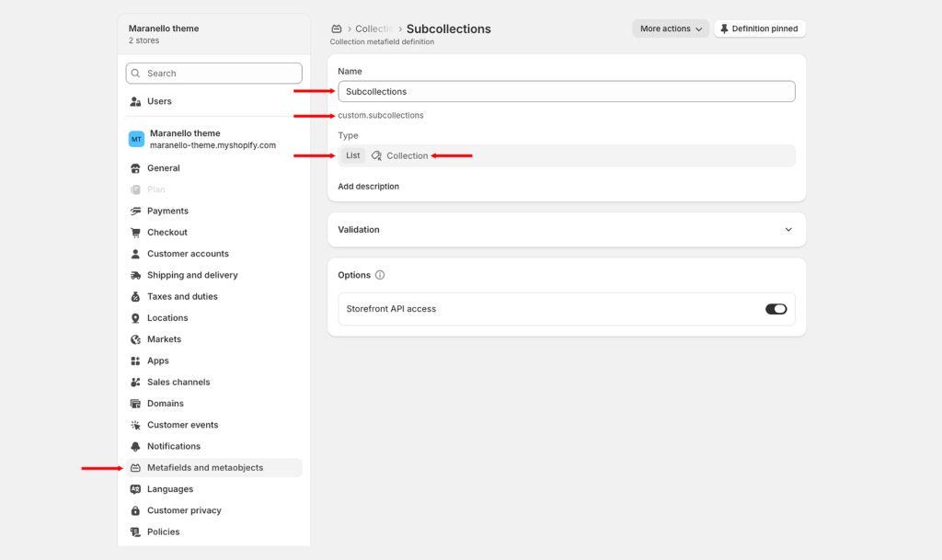This screenshot has height=560, width=942.
Task: Click the Checkout cart icon
Action: [x=135, y=233]
